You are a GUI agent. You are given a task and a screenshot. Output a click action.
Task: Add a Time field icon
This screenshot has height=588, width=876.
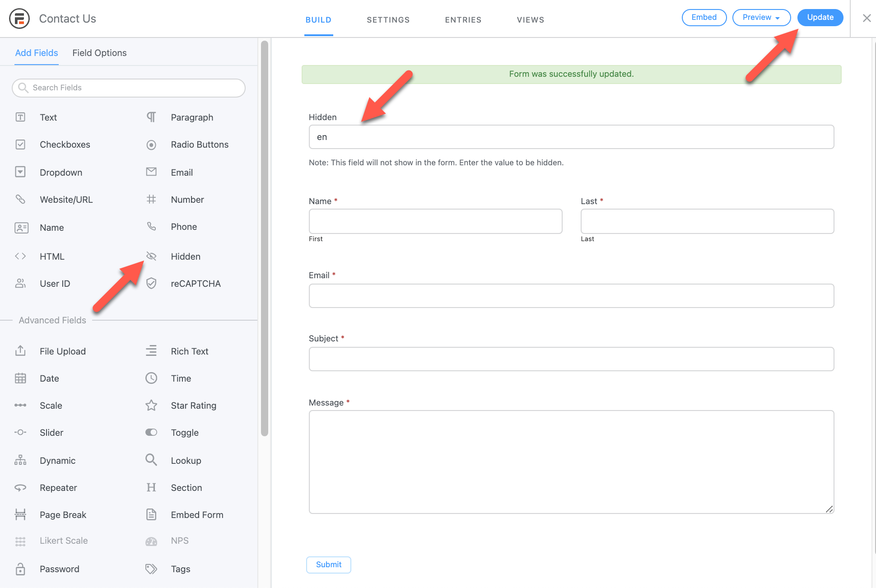pyautogui.click(x=151, y=378)
